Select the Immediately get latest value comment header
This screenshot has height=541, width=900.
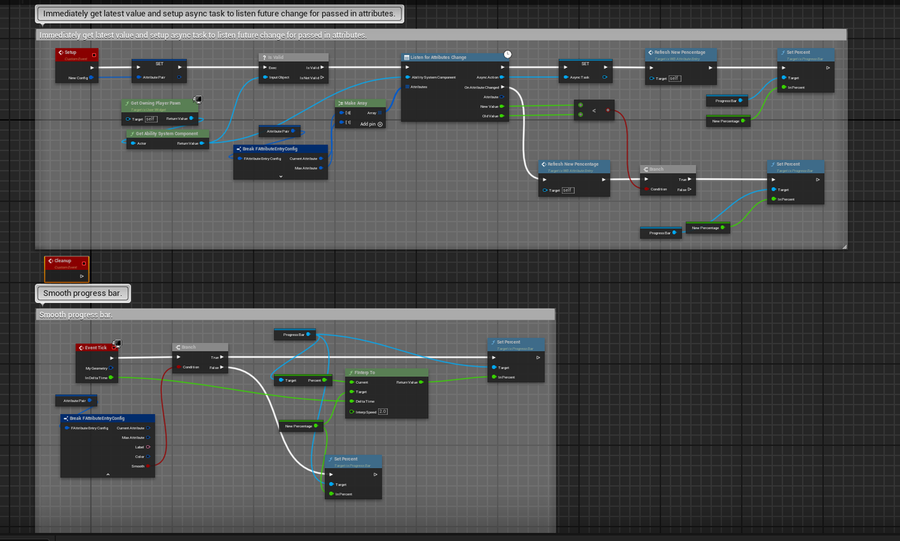tap(441, 35)
